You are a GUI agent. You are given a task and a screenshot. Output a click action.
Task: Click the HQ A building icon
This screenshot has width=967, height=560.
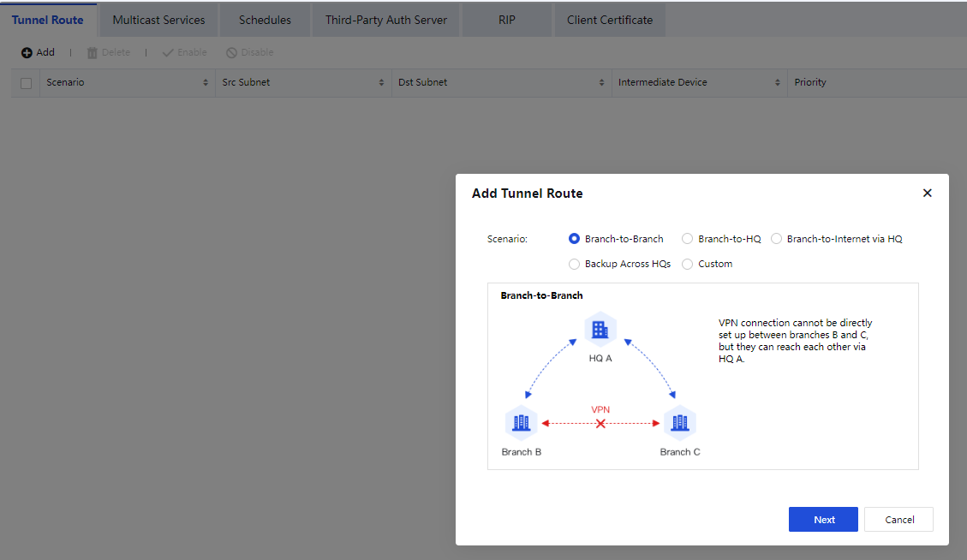(x=600, y=329)
